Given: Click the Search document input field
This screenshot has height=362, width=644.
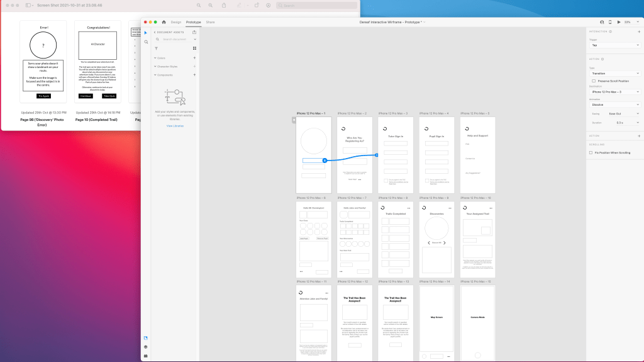Looking at the screenshot, I should click(175, 39).
